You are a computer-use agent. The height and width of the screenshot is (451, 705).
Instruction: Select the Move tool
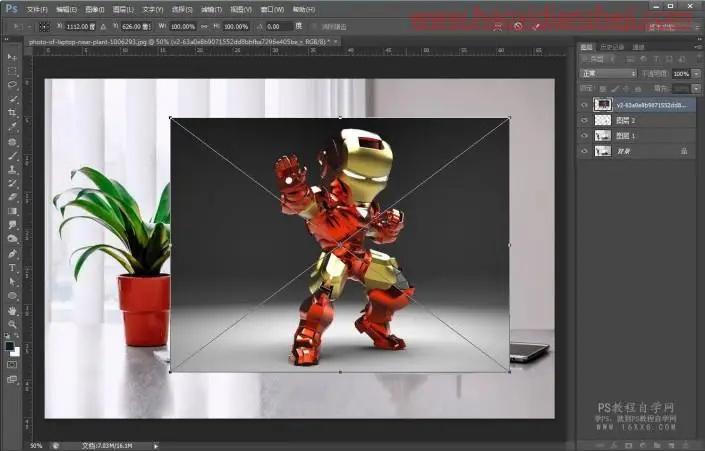tap(12, 57)
